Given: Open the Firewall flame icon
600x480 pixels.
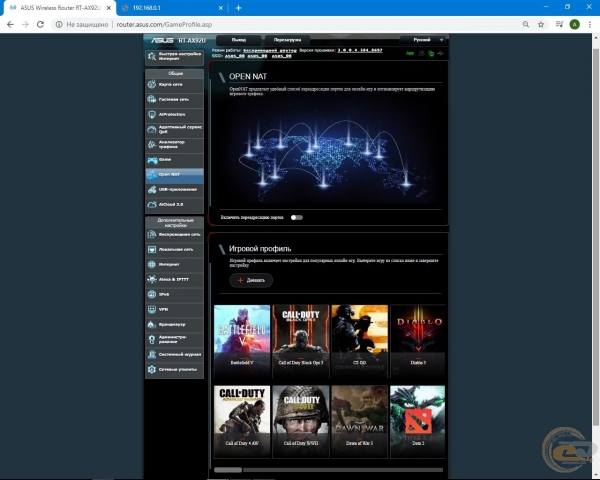Looking at the screenshot, I should click(x=152, y=325).
